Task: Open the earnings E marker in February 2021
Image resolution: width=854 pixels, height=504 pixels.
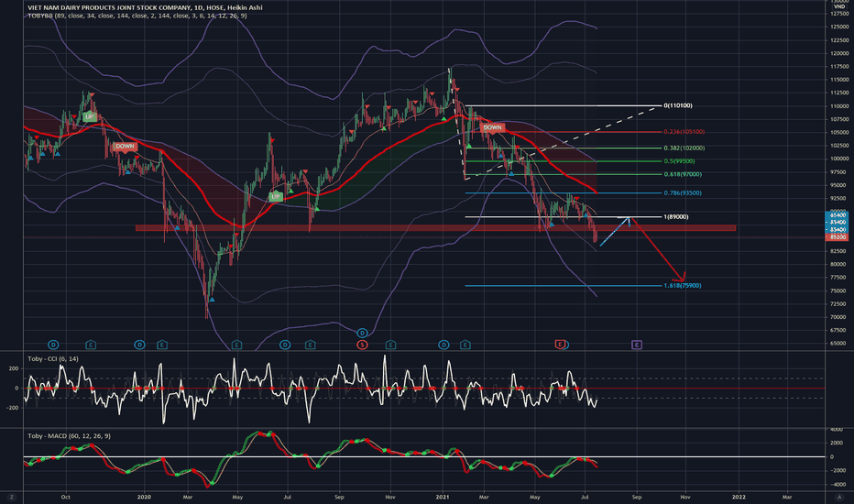Action: click(465, 345)
